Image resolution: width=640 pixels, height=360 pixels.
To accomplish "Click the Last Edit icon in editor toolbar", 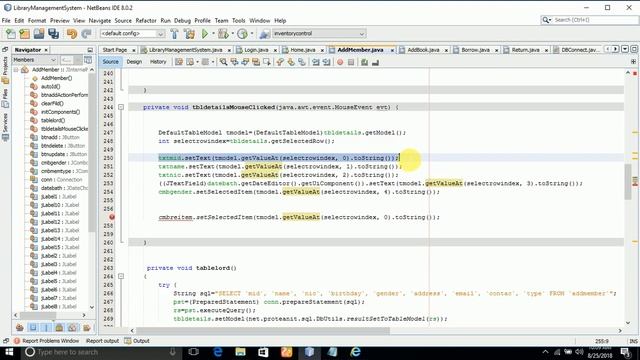I will click(179, 62).
